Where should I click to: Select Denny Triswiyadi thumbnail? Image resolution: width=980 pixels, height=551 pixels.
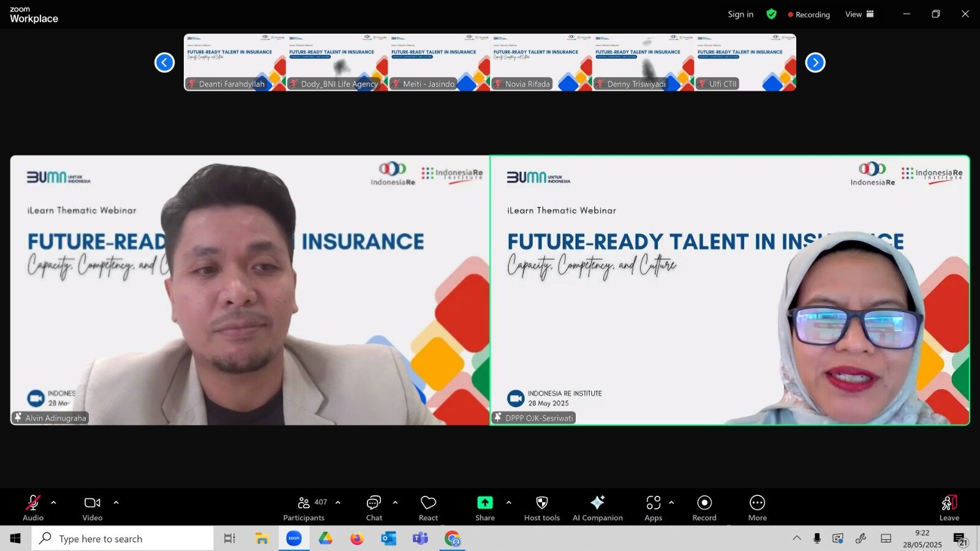tap(644, 62)
